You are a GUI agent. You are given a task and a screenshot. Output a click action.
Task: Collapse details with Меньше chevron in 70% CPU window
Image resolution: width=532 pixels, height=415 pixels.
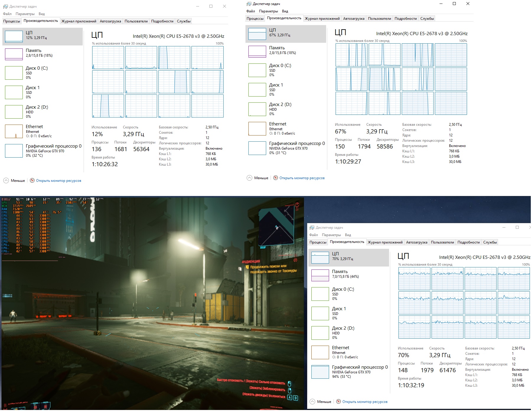coord(312,401)
